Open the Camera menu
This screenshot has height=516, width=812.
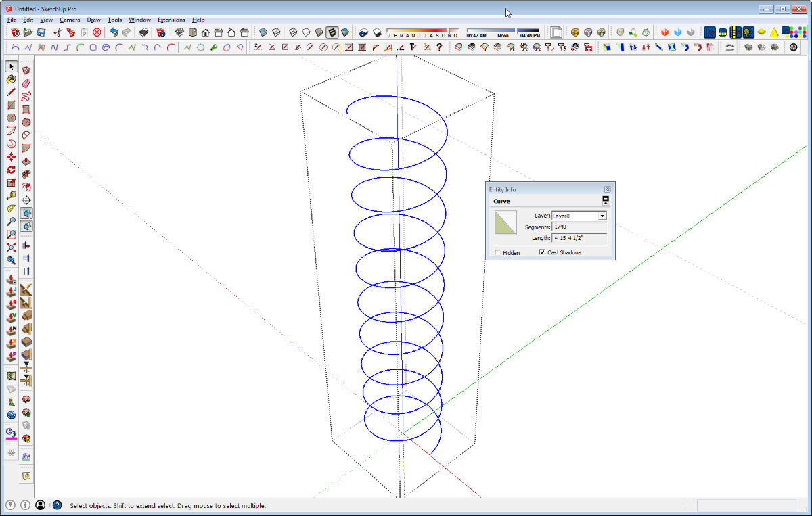pyautogui.click(x=70, y=20)
